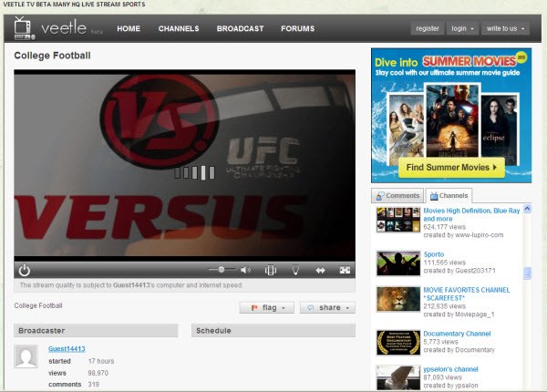Click the player popout window icon
Viewport: 547px width, 392px height.
pos(271,270)
